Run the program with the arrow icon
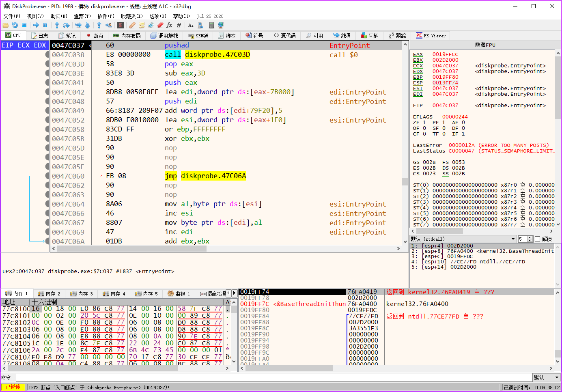Image resolution: width=562 pixels, height=392 pixels. tap(36, 25)
